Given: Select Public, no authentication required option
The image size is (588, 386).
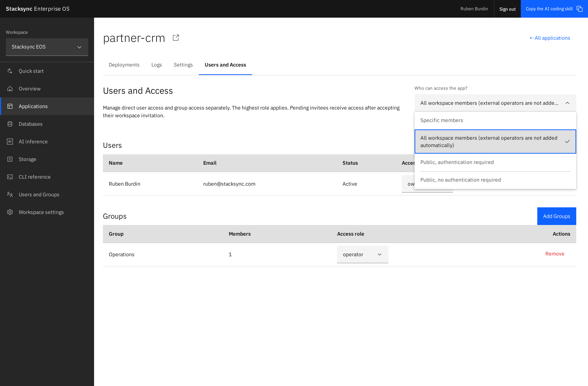Looking at the screenshot, I should point(495,180).
